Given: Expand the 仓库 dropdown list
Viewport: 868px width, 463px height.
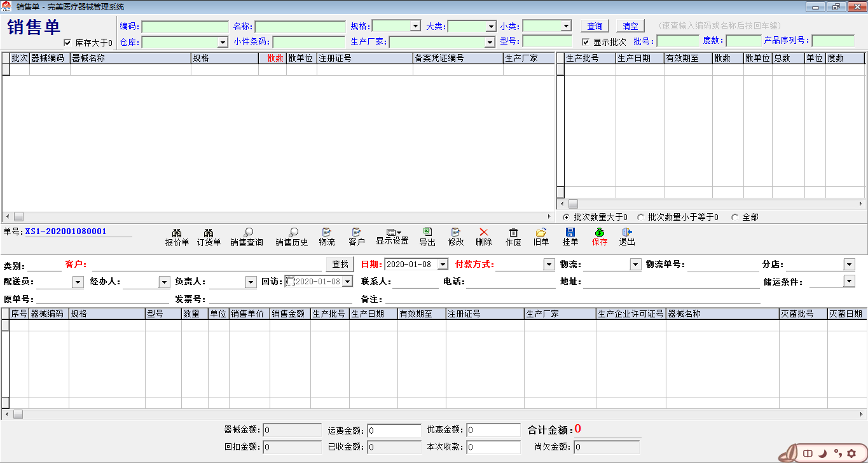Looking at the screenshot, I should click(x=223, y=42).
